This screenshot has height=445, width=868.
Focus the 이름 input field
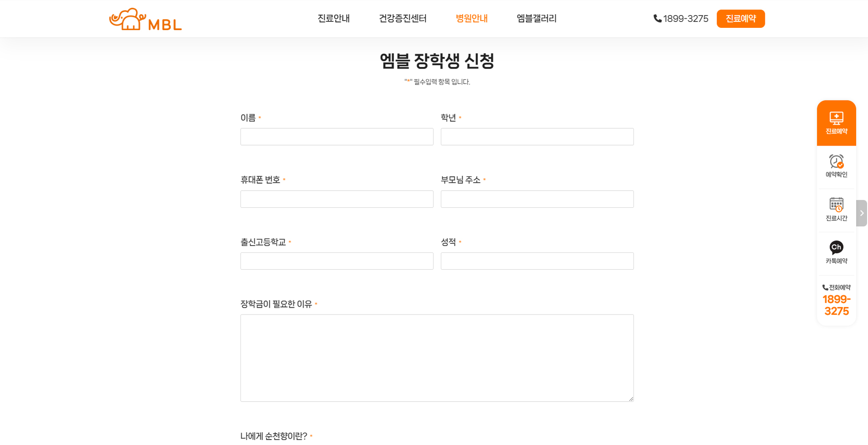[x=337, y=137]
